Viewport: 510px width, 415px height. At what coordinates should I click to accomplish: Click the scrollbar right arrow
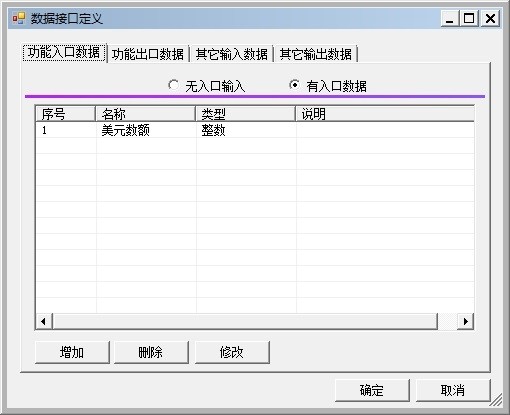coord(466,321)
